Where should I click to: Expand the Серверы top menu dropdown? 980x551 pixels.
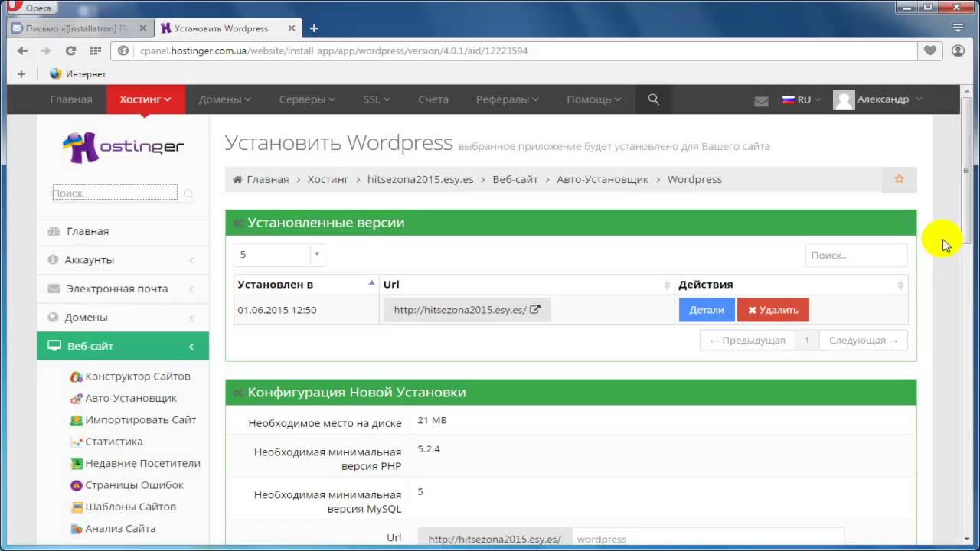307,99
